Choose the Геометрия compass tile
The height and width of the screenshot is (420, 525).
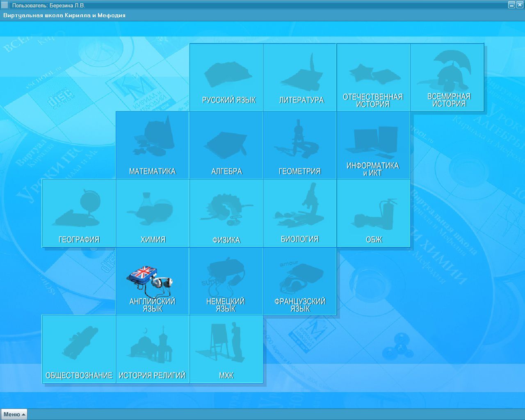tap(300, 146)
